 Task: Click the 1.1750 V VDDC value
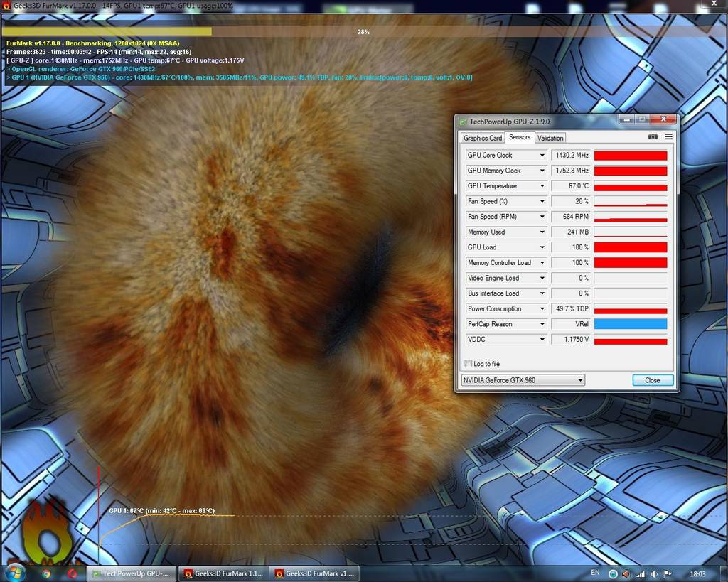570,339
